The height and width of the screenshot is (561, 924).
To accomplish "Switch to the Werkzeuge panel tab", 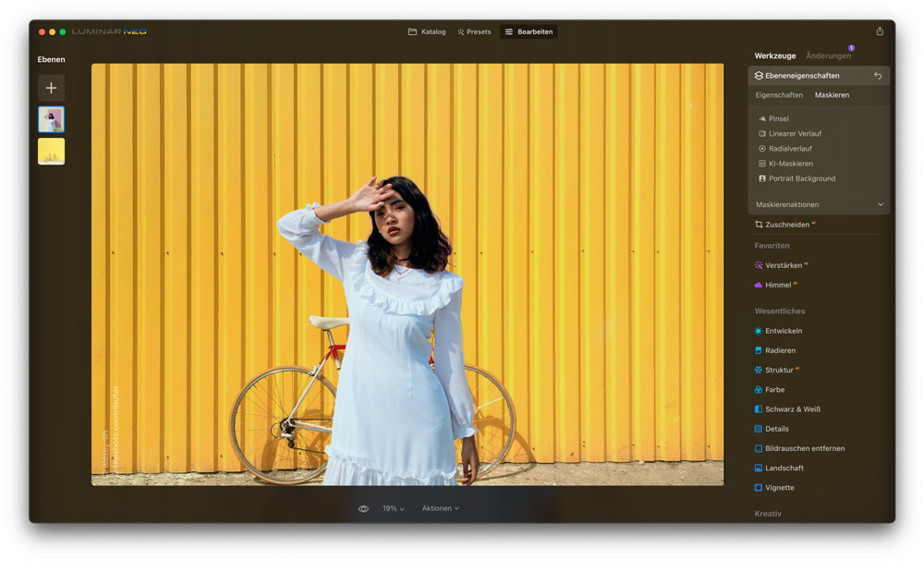I will pos(775,56).
